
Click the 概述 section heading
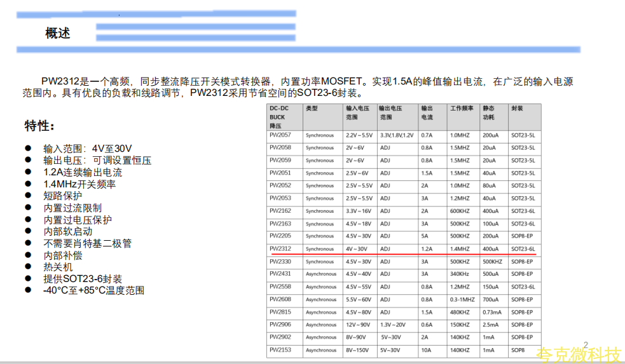pos(58,34)
